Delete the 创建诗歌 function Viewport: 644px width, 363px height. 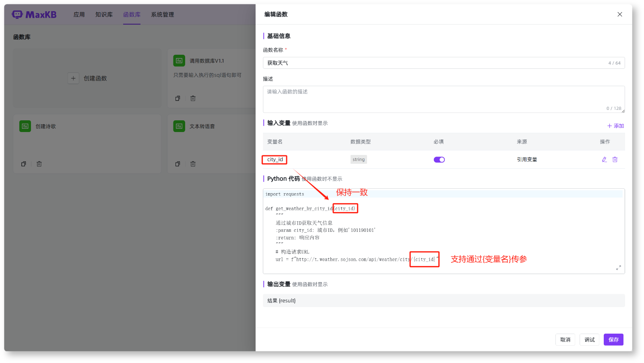(39, 163)
